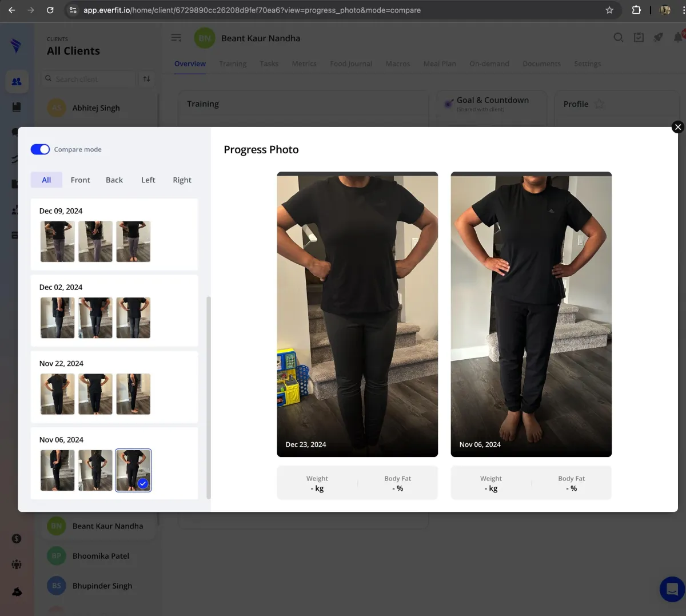Image resolution: width=686 pixels, height=616 pixels.
Task: Open notifications bell icon
Action: [679, 37]
